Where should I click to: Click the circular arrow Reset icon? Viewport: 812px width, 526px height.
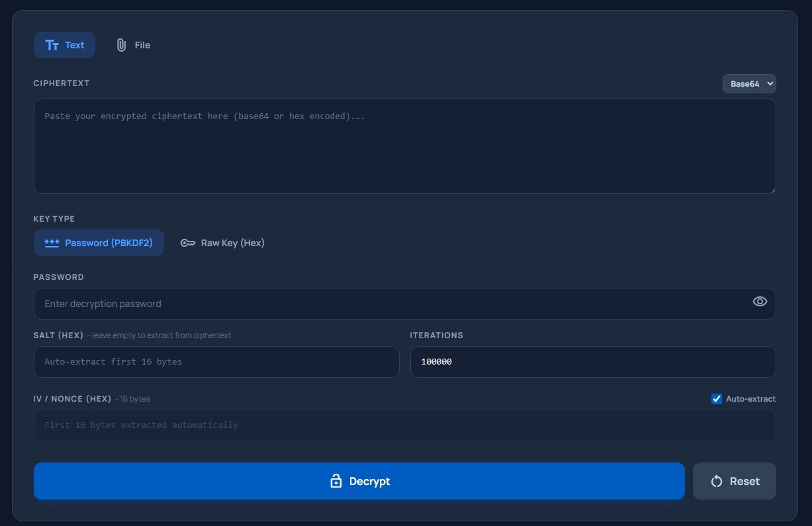point(716,481)
